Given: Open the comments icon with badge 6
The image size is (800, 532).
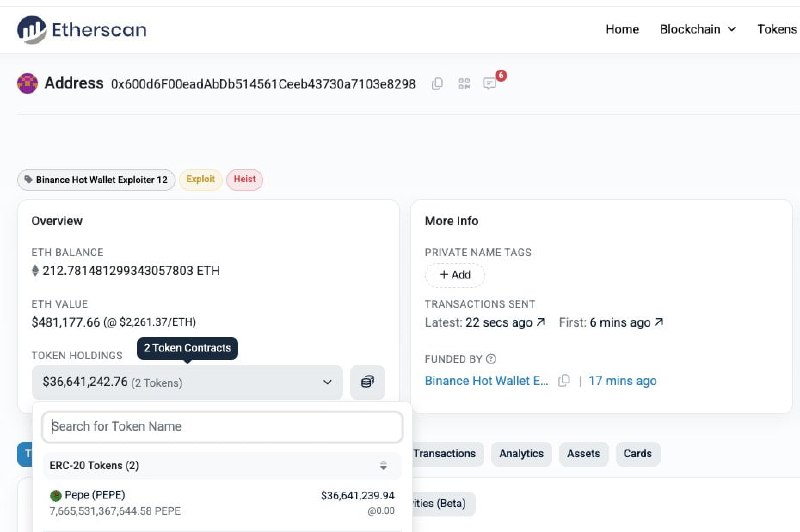Looking at the screenshot, I should pyautogui.click(x=490, y=83).
